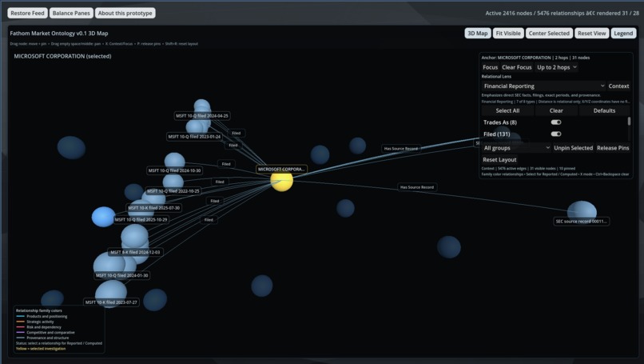Open the Financial Reporting lens dropdown
The height and width of the screenshot is (364, 644).
[x=544, y=86]
